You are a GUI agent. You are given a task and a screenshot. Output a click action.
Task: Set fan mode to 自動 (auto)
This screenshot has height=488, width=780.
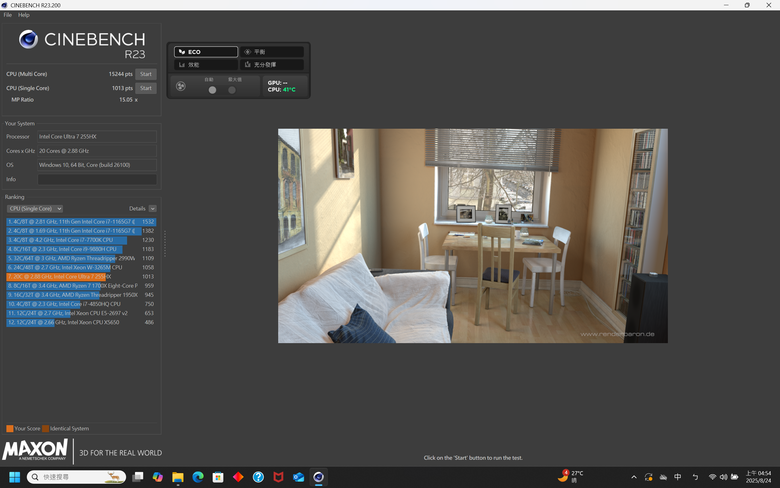click(x=212, y=90)
